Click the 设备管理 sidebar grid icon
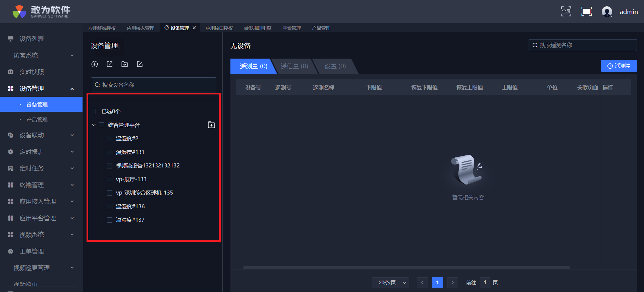 [11, 89]
